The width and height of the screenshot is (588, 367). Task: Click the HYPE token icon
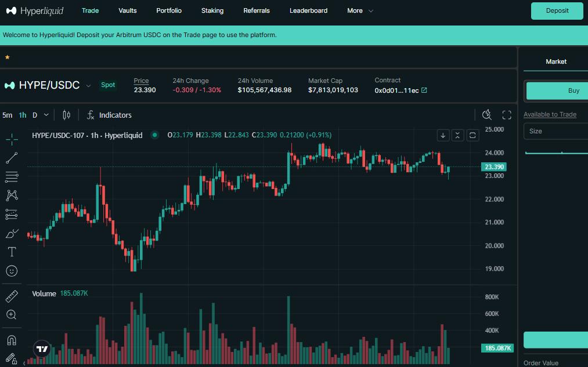[x=10, y=85]
